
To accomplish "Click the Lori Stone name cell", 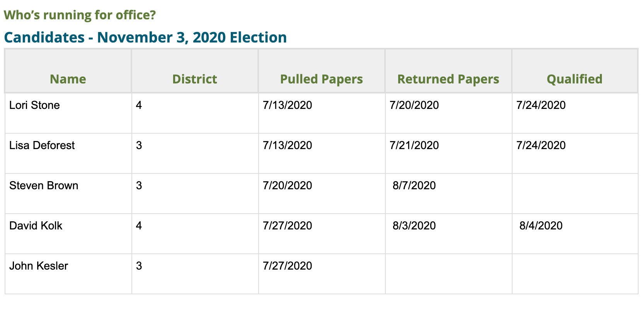I will pos(34,105).
